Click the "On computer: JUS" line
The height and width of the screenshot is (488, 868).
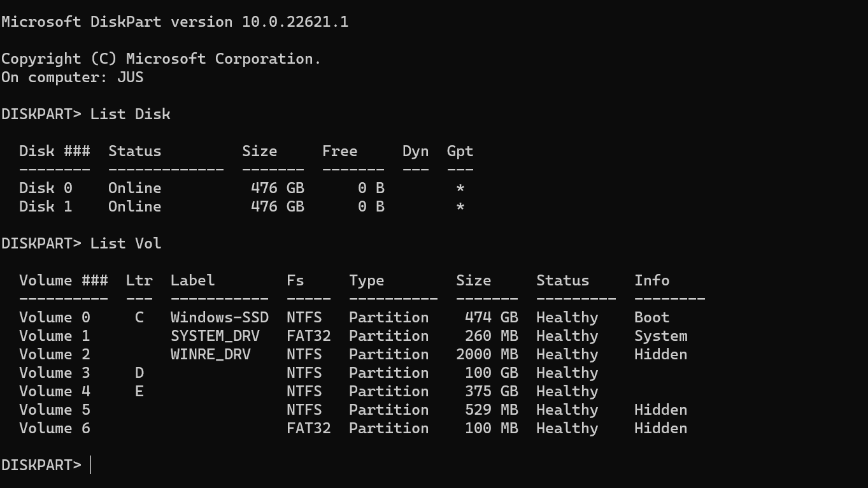click(72, 77)
